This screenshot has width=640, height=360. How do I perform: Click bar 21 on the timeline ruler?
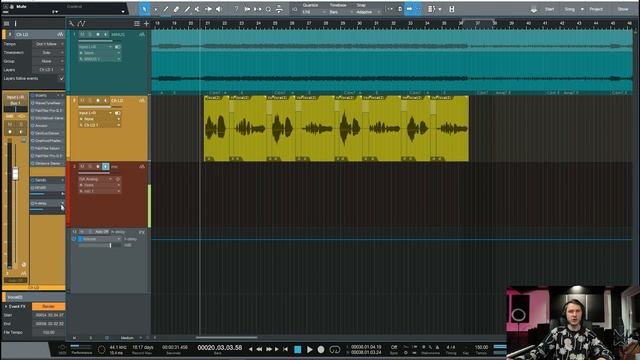pos(208,24)
